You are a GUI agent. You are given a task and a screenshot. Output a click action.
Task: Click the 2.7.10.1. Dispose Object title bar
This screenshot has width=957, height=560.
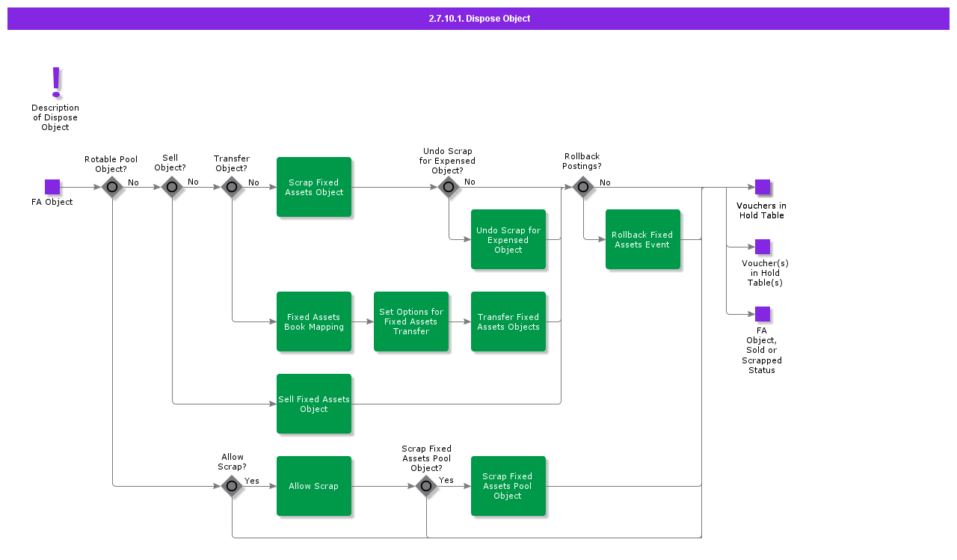point(478,19)
